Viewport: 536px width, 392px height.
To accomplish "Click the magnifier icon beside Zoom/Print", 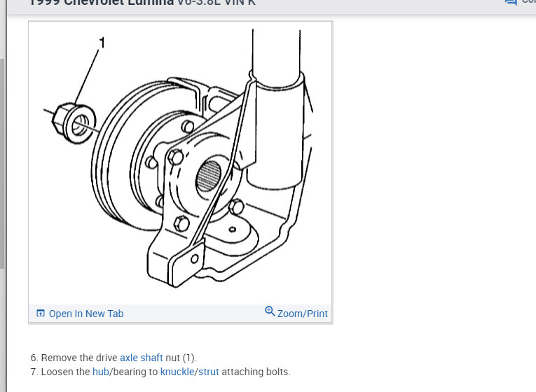I will [270, 311].
